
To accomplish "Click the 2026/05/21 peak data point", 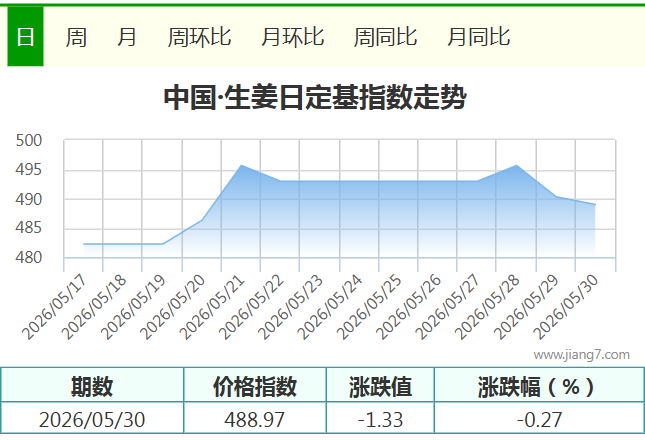I will 241,165.
